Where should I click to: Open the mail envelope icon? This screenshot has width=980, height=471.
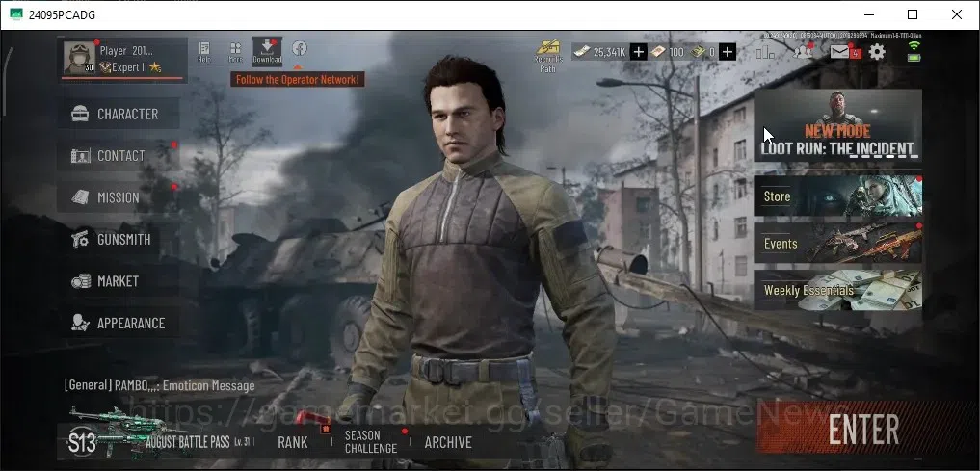click(x=840, y=52)
